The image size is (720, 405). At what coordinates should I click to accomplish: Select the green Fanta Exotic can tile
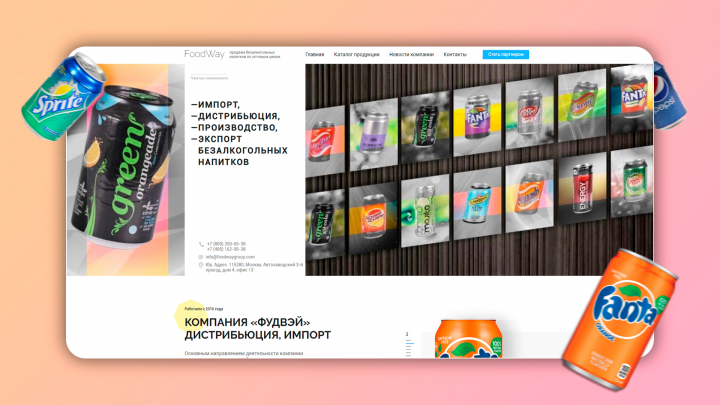[582, 105]
